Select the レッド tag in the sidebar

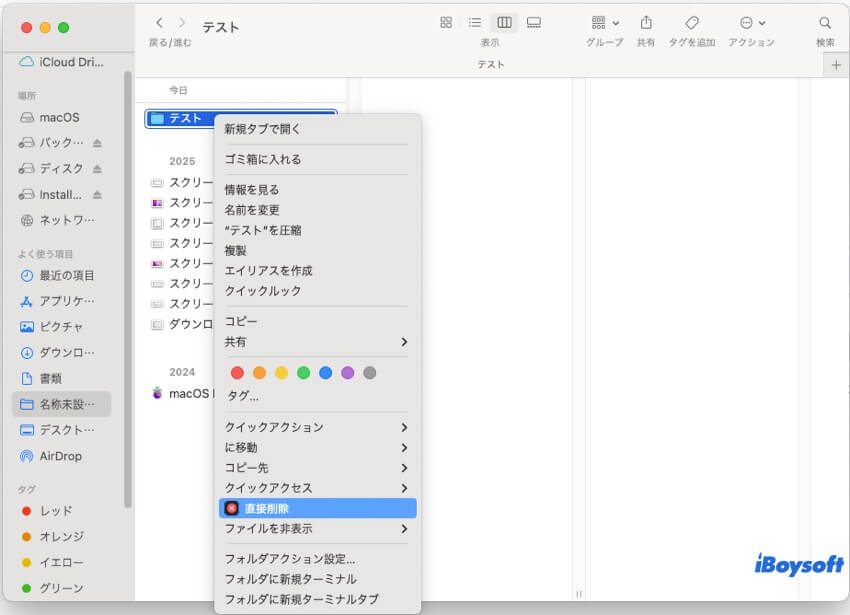coord(47,510)
